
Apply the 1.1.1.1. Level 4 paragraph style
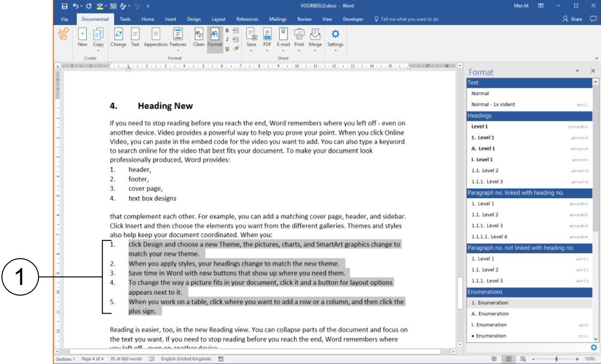(529, 237)
